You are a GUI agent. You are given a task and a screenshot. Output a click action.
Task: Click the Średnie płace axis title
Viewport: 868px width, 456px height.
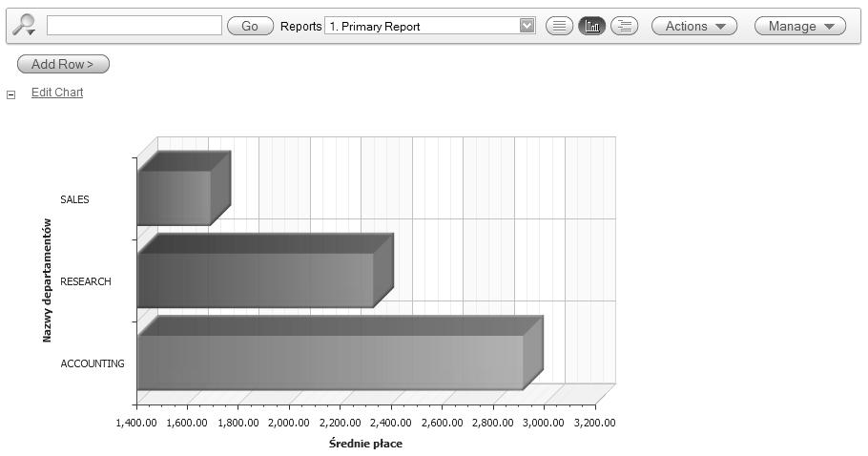click(366, 444)
